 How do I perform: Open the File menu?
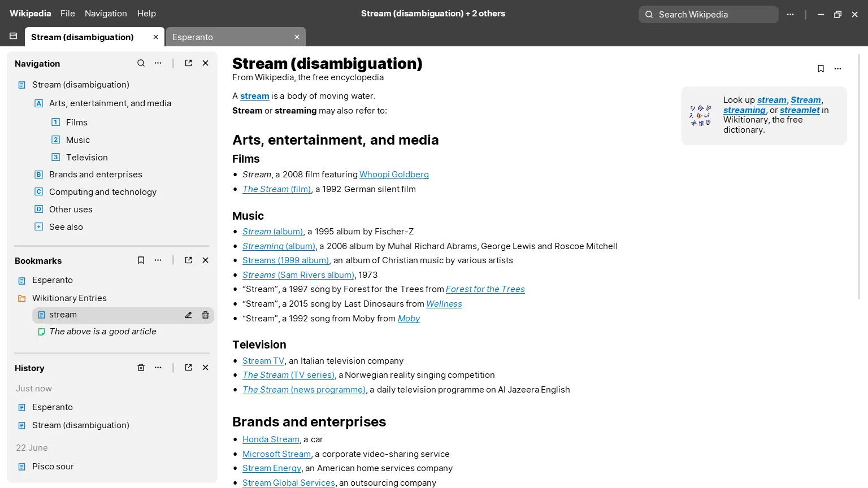[67, 13]
